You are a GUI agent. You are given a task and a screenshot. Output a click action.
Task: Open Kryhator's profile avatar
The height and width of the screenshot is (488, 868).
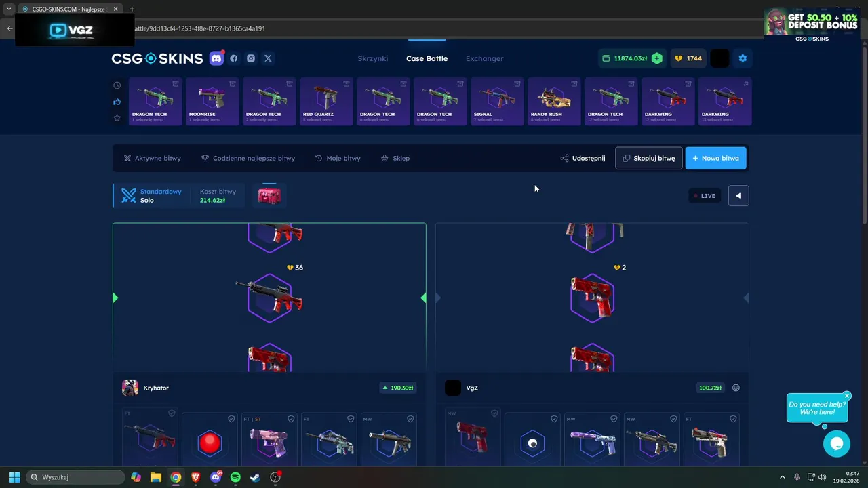130,388
